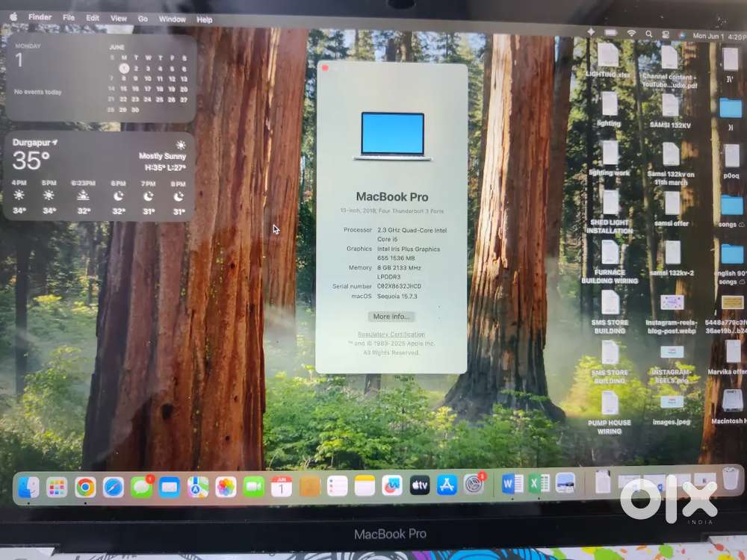Select PUMP HOUSE WIRING file
747x560 pixels.
610,413
